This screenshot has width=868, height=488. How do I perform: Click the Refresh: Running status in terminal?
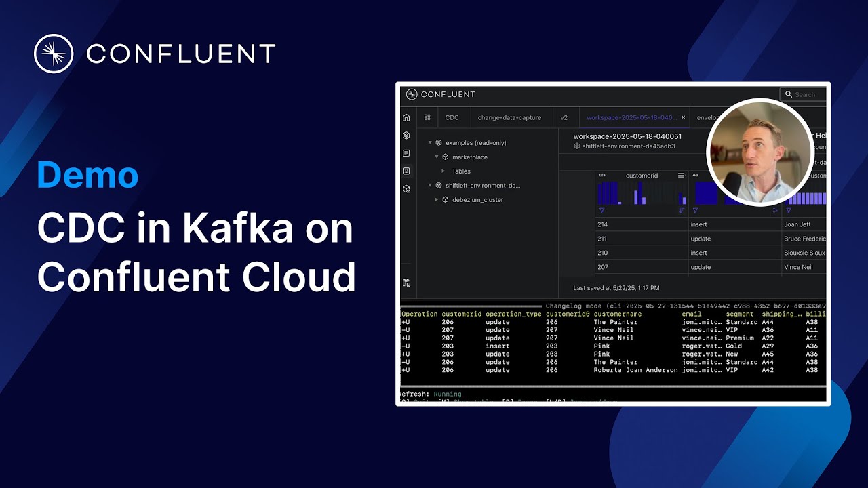point(430,394)
